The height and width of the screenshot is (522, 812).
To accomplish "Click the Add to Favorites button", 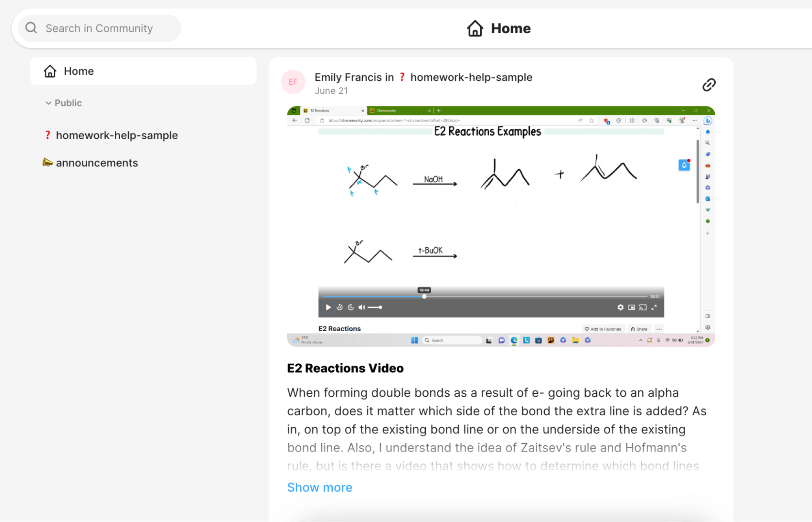I will 603,329.
